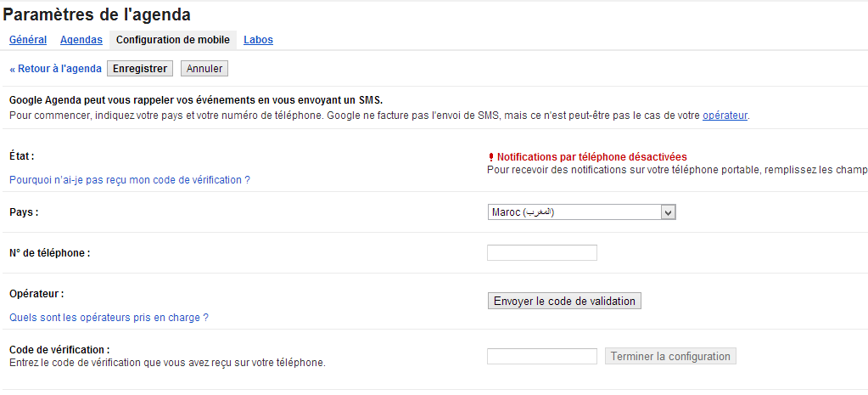868x395 pixels.
Task: Focus the N° de téléphone input field
Action: click(542, 252)
